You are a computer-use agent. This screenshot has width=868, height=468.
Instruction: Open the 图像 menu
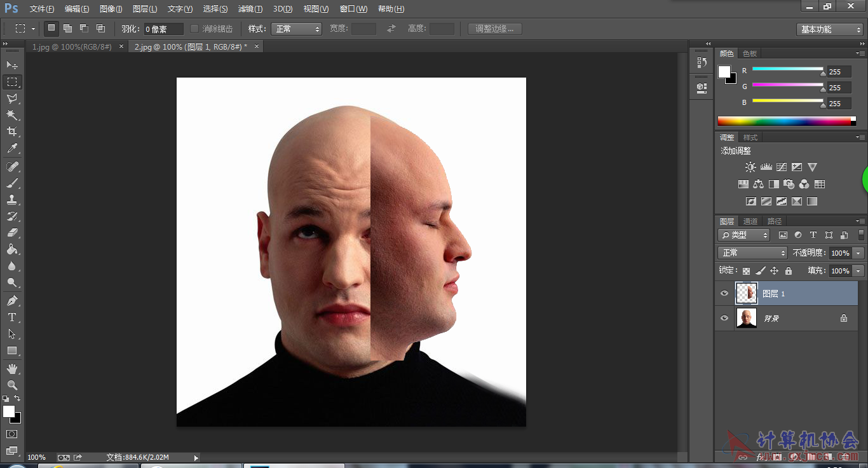(x=111, y=9)
